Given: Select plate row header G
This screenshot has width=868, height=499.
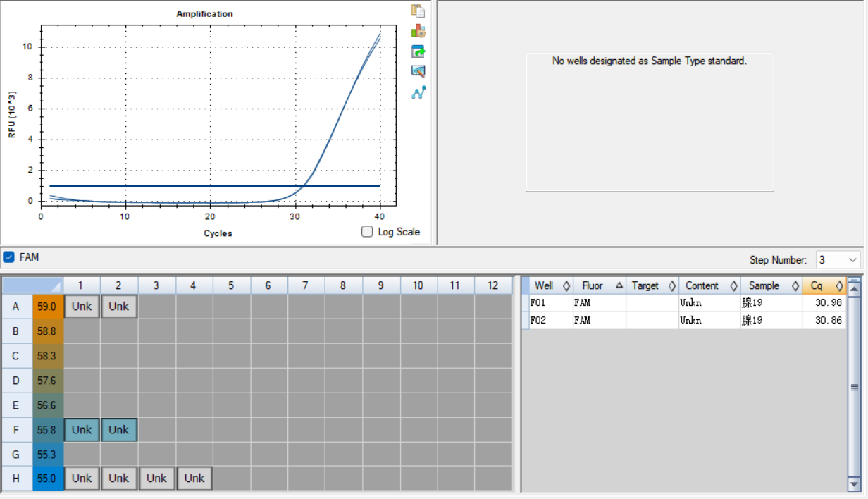Looking at the screenshot, I should click(16, 454).
